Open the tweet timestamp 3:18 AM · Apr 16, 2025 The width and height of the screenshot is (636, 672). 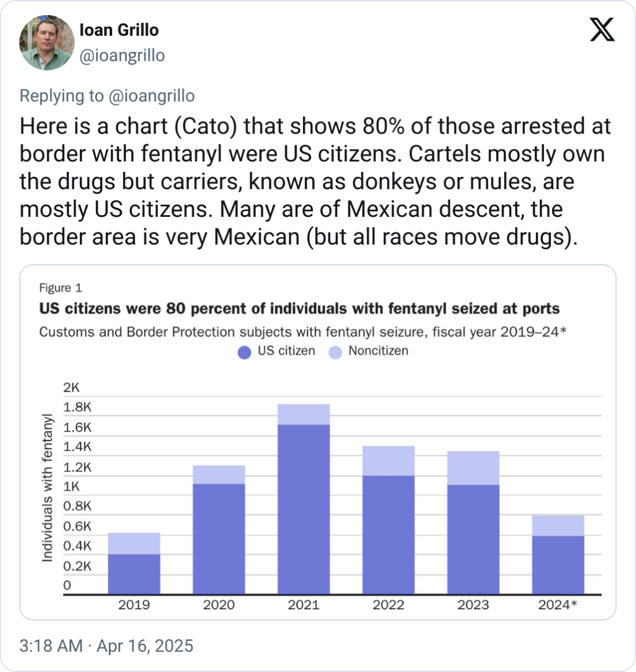[106, 645]
